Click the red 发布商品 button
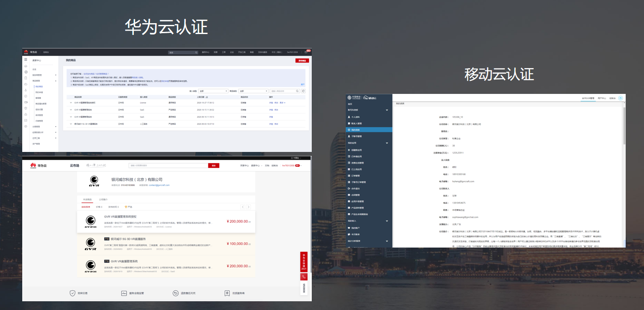Viewport: 644px width, 310px height. coord(302,61)
